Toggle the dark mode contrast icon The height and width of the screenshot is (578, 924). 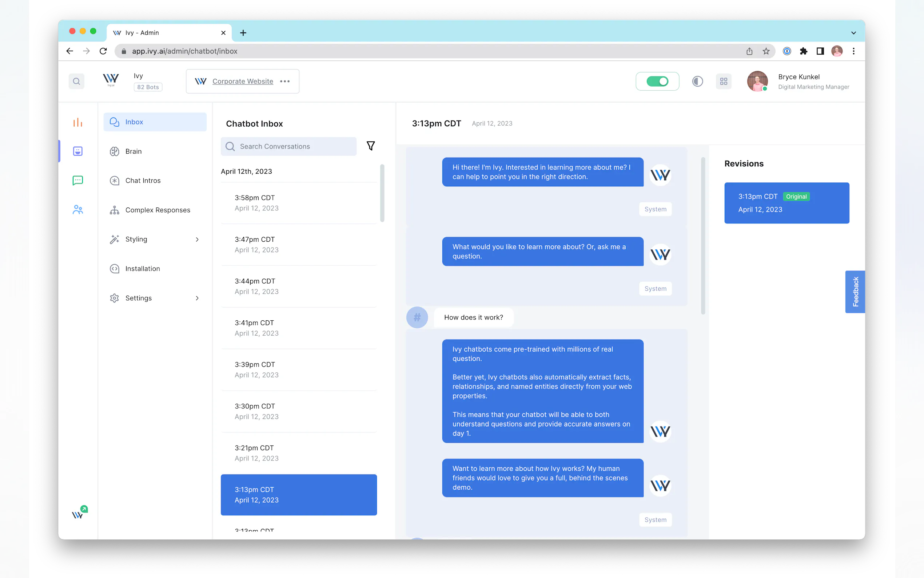click(x=697, y=82)
